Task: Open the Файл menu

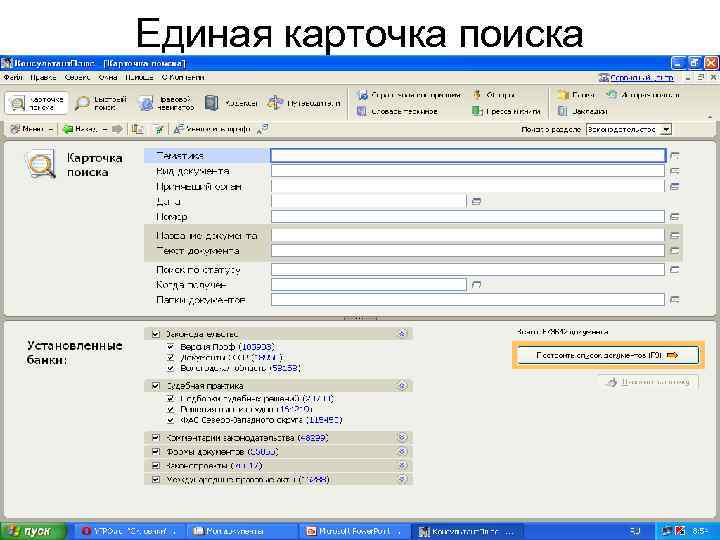Action: tap(13, 77)
